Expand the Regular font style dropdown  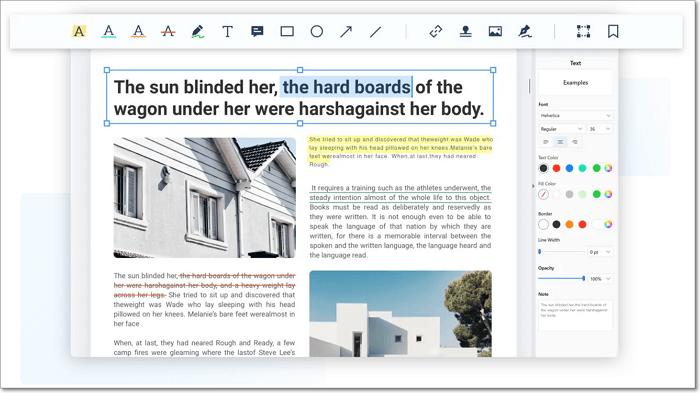561,129
